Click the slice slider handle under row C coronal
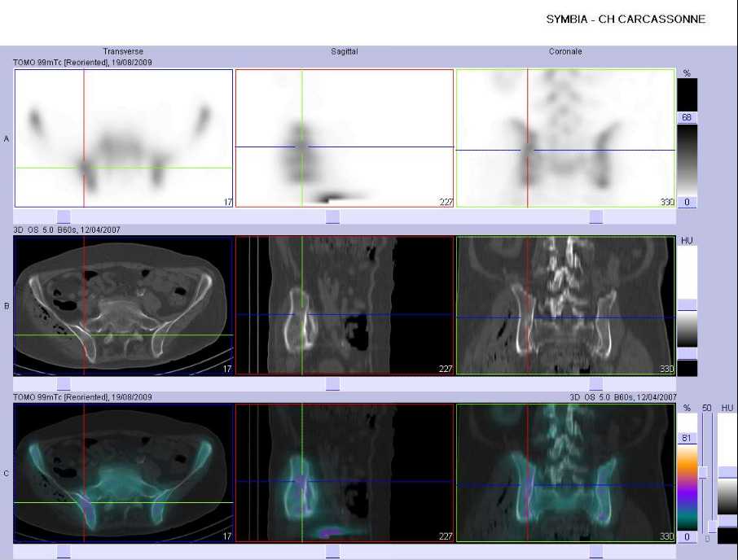The width and height of the screenshot is (738, 560). (596, 551)
